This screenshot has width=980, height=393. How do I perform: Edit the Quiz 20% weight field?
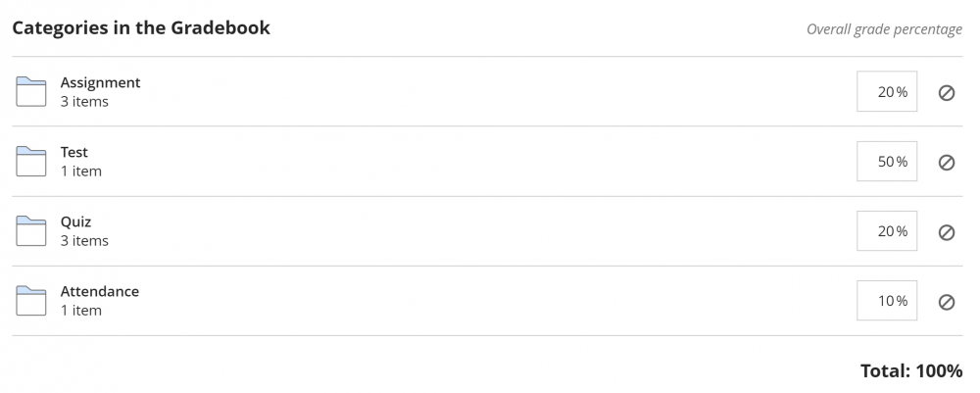[887, 231]
